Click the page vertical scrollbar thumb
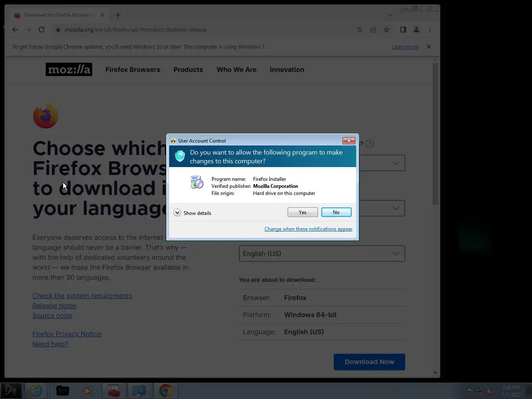 435,134
